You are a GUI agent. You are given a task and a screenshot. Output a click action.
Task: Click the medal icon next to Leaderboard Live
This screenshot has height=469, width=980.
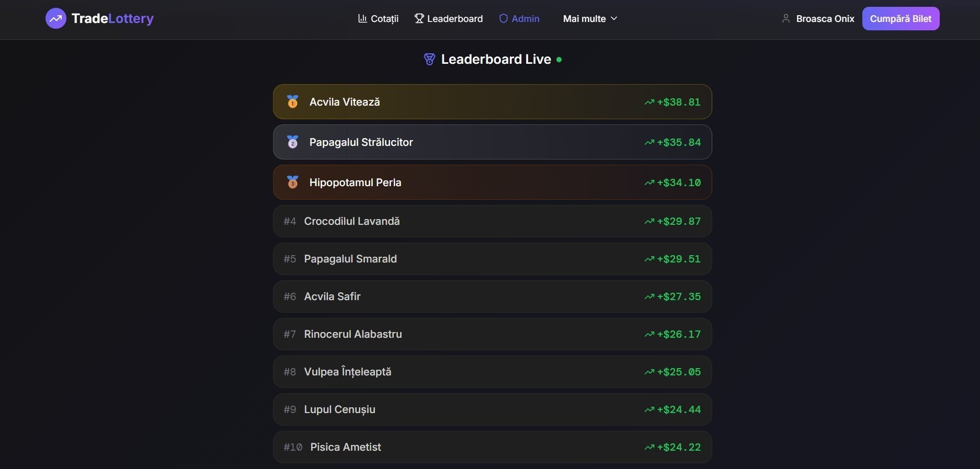[x=429, y=60]
